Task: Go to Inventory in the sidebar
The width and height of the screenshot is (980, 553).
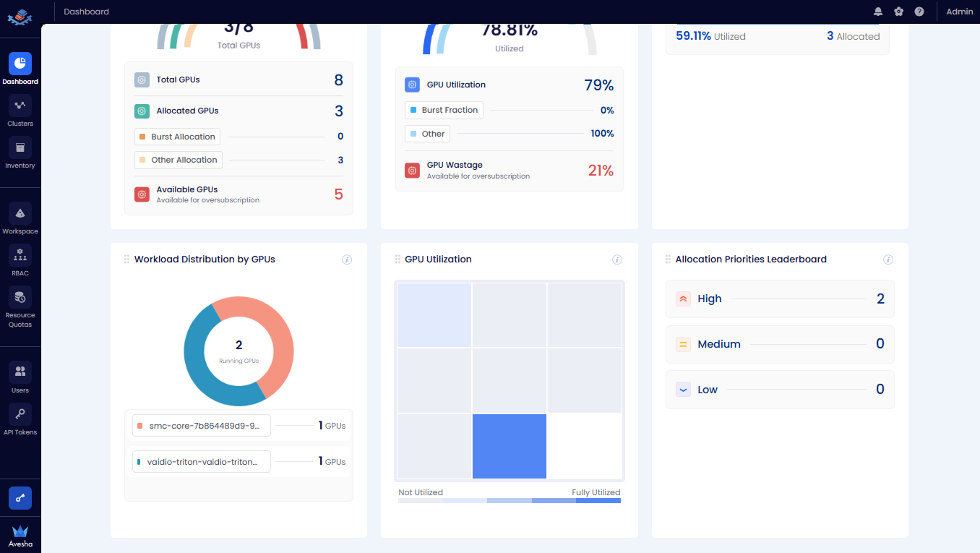Action: pos(20,153)
